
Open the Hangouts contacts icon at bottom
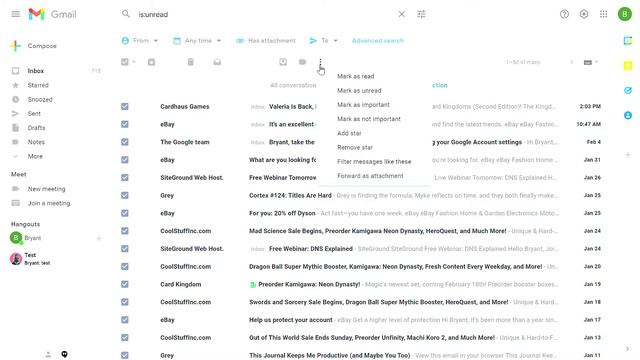coord(48,354)
